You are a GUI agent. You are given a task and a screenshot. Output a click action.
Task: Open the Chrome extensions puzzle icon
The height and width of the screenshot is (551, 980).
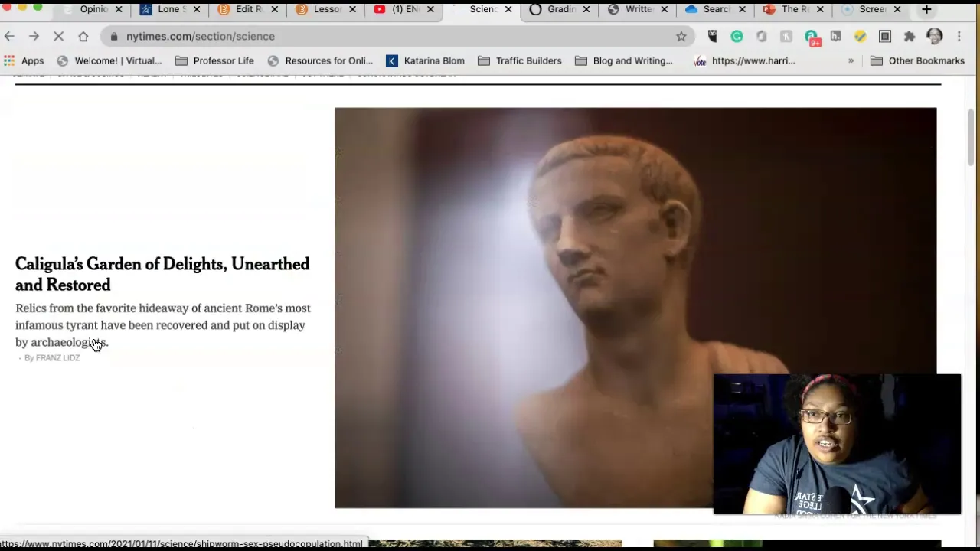pos(910,36)
